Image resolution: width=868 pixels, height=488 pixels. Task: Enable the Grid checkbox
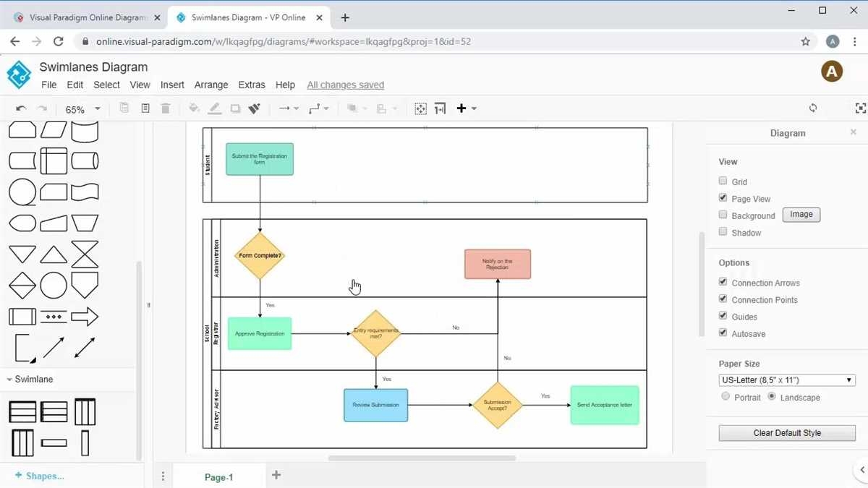(x=723, y=181)
